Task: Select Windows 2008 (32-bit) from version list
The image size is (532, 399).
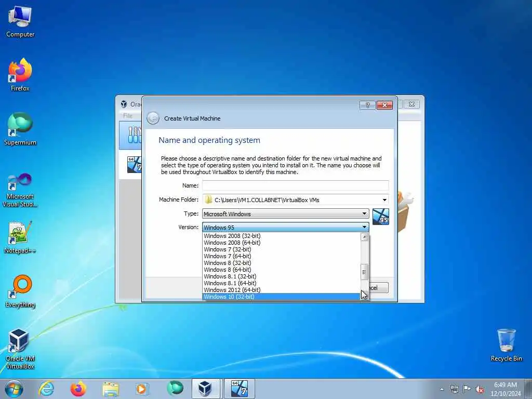Action: click(x=281, y=236)
